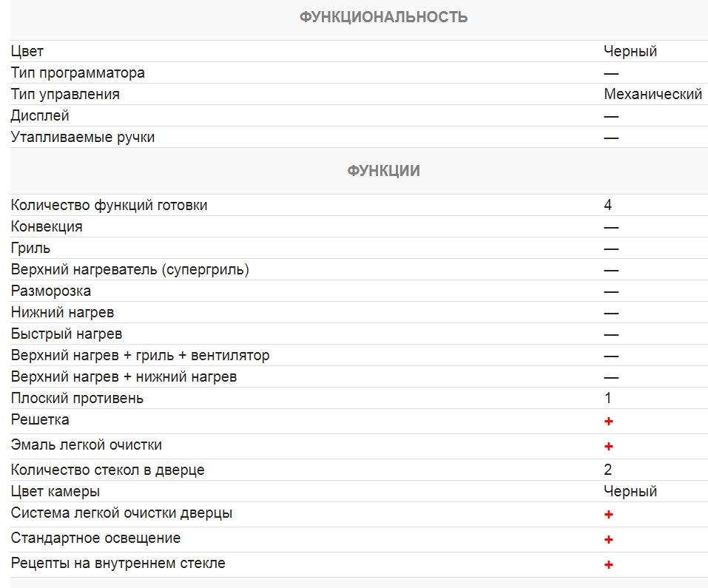708x588 pixels.
Task: Click the Количество функций готовки label
Action: [x=109, y=205]
